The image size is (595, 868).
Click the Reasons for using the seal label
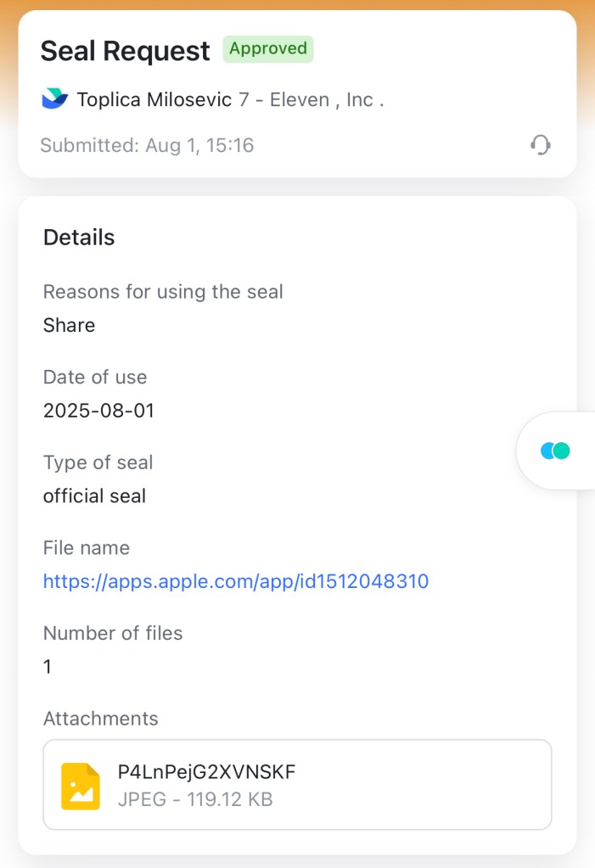[163, 292]
